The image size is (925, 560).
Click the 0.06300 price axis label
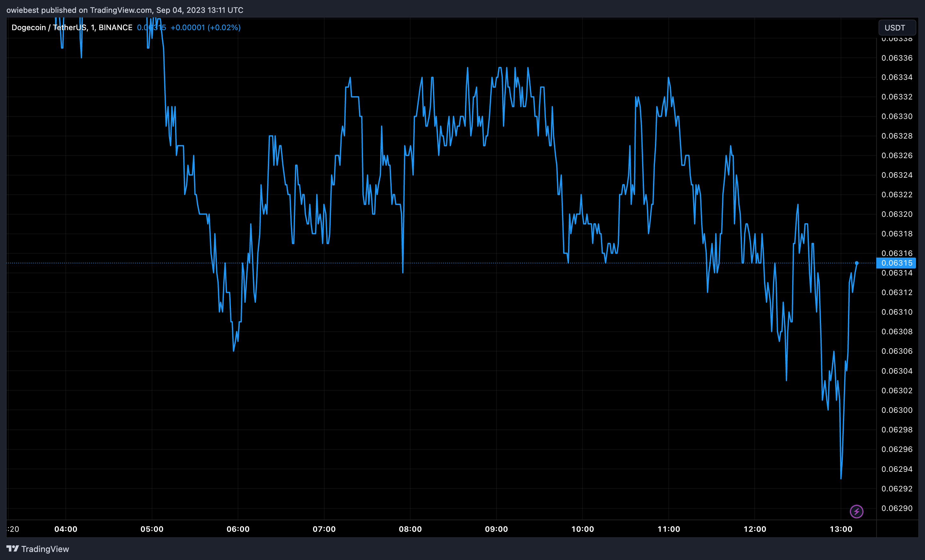click(x=897, y=410)
